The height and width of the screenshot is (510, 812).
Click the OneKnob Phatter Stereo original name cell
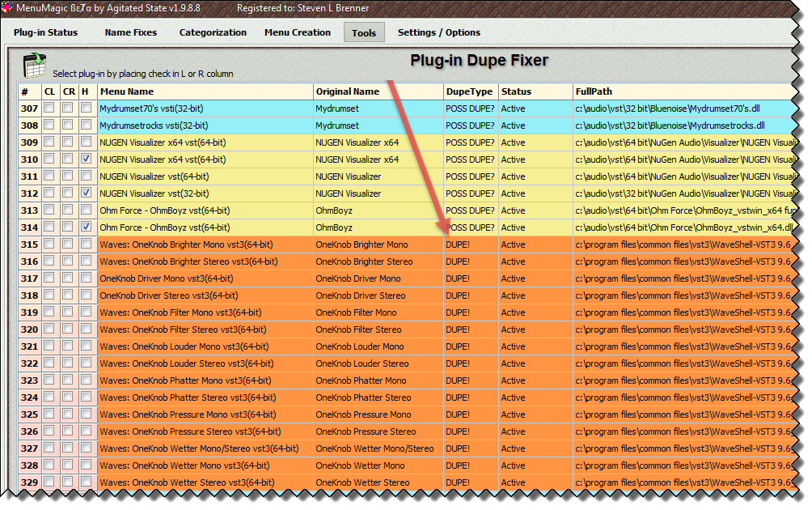pos(379,397)
